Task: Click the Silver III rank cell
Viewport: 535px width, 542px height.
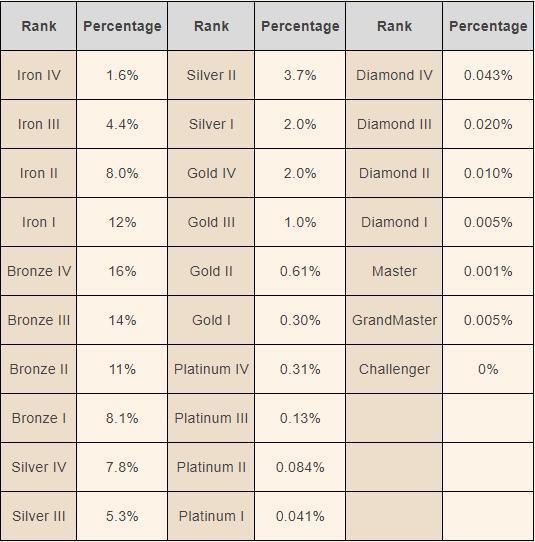Action: point(39,516)
